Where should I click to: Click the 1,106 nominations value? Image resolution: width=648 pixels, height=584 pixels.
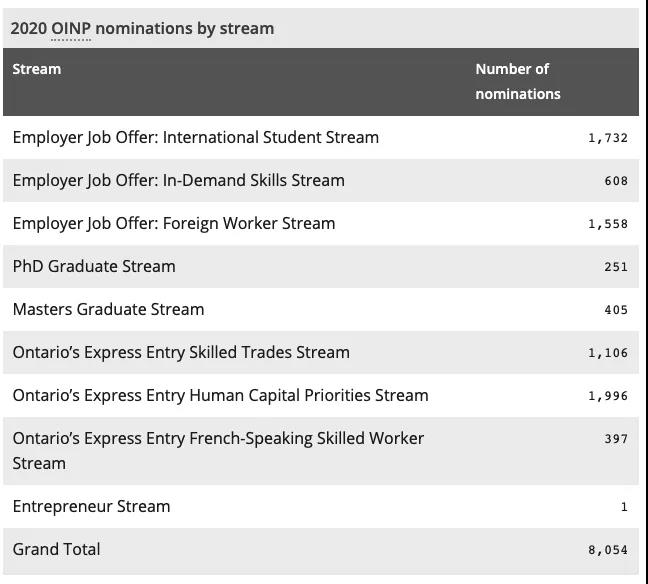pyautogui.click(x=608, y=353)
